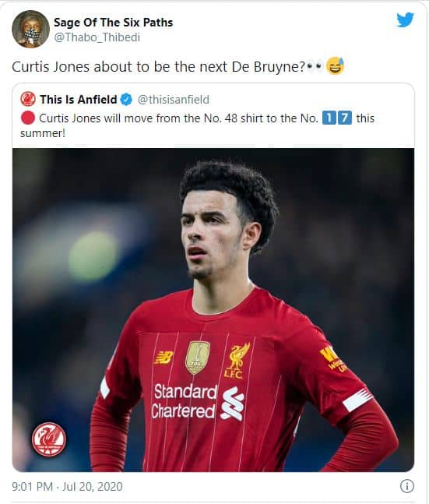Viewport: 429px width, 504px height.
Task: Click the red circle emoji
Action: [28, 118]
